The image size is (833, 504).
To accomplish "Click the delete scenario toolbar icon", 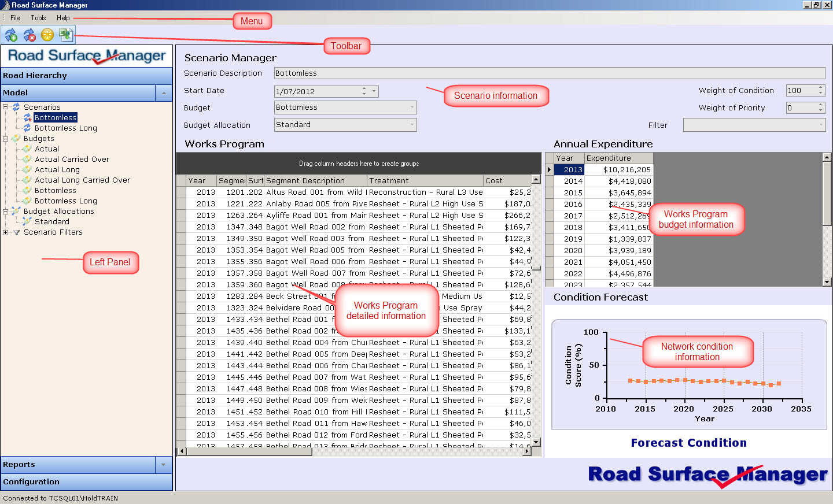I will (x=29, y=35).
